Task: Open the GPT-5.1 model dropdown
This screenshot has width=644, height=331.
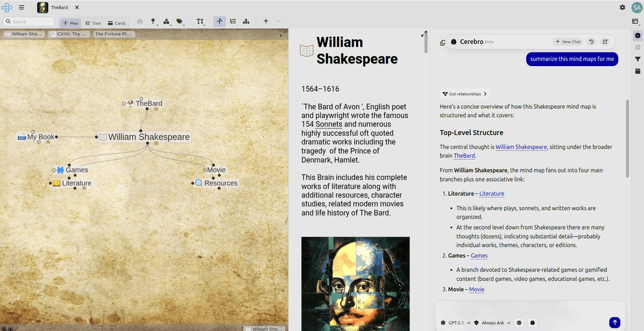Action: click(x=456, y=323)
